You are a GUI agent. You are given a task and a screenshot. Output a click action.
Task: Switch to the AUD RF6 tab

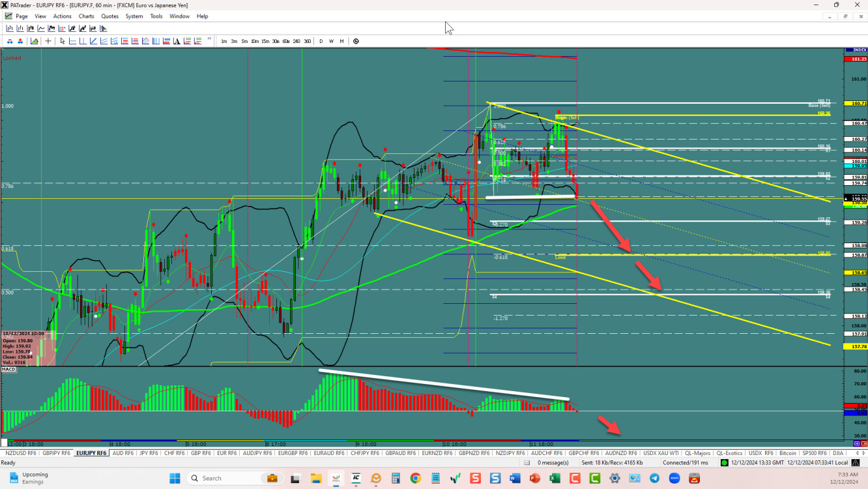pyautogui.click(x=123, y=452)
